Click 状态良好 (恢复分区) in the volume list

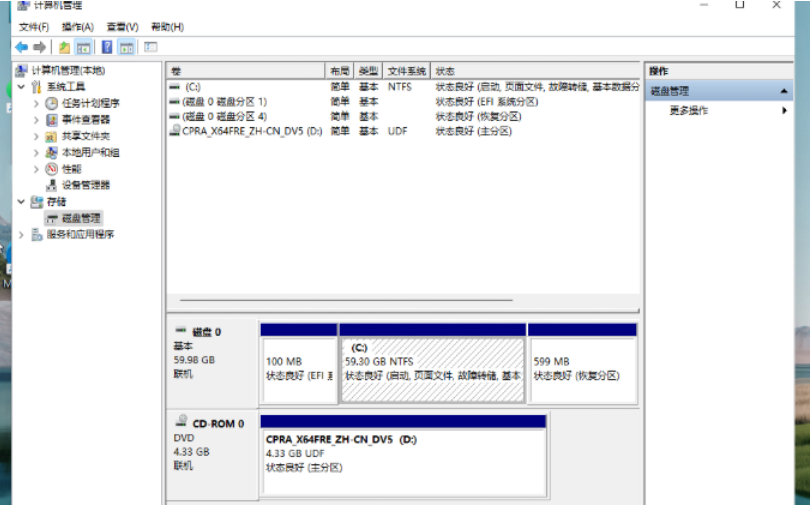coord(478,117)
